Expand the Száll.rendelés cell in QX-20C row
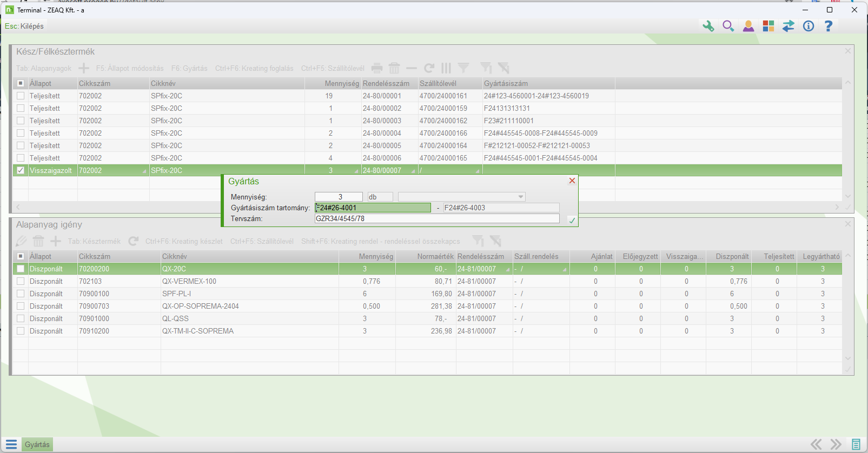This screenshot has height=453, width=868. coord(565,270)
